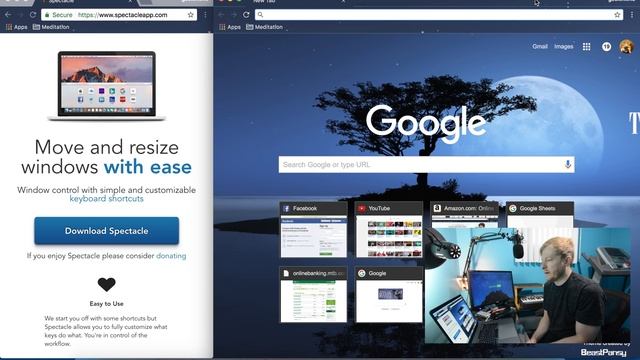Viewport: 640px width, 360px height.
Task: Click the empty address bar in the right window
Action: (x=439, y=15)
